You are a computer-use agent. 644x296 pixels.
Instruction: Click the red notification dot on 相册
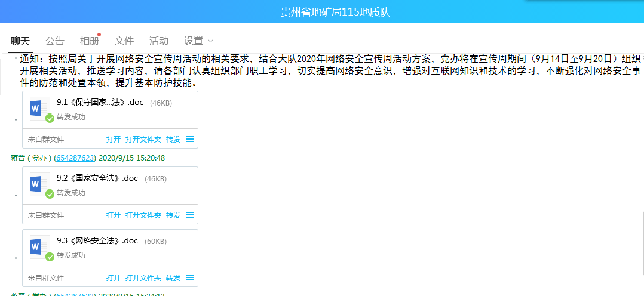coord(99,35)
